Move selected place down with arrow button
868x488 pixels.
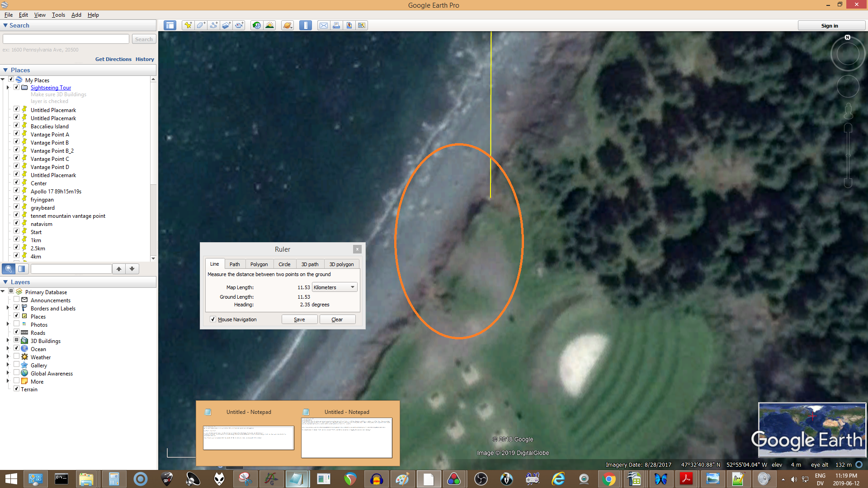[x=132, y=269]
